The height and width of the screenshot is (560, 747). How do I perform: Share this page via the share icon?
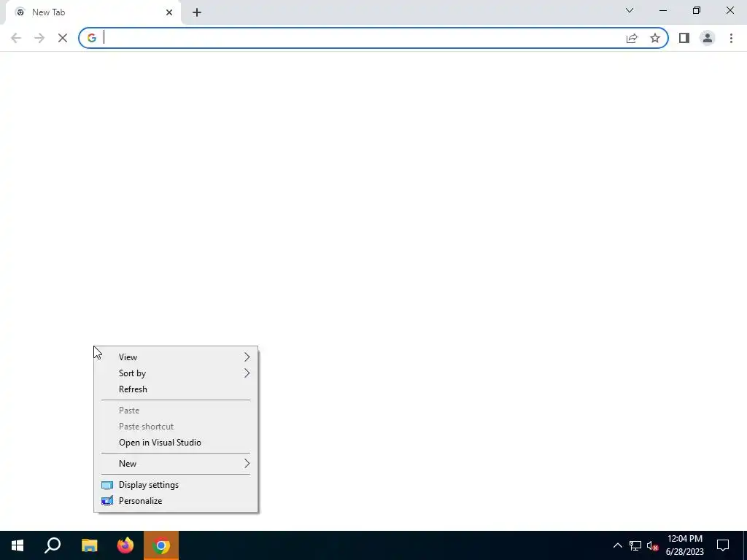point(632,38)
